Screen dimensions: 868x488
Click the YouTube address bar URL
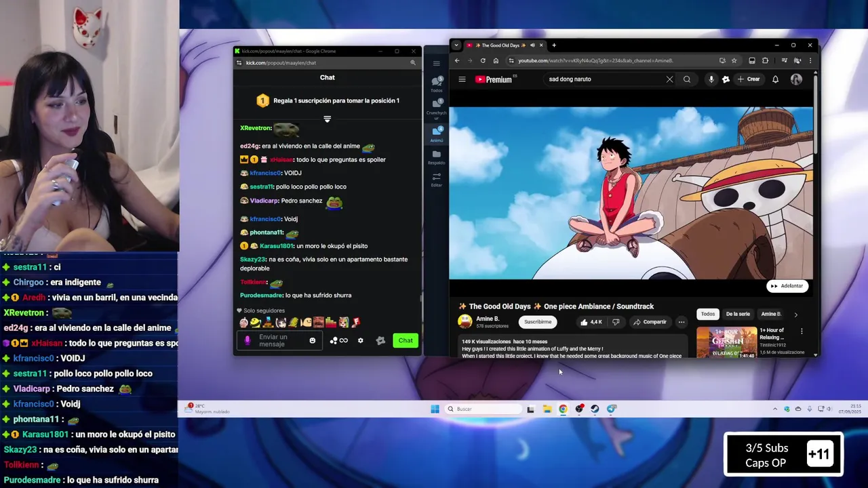[595, 60]
